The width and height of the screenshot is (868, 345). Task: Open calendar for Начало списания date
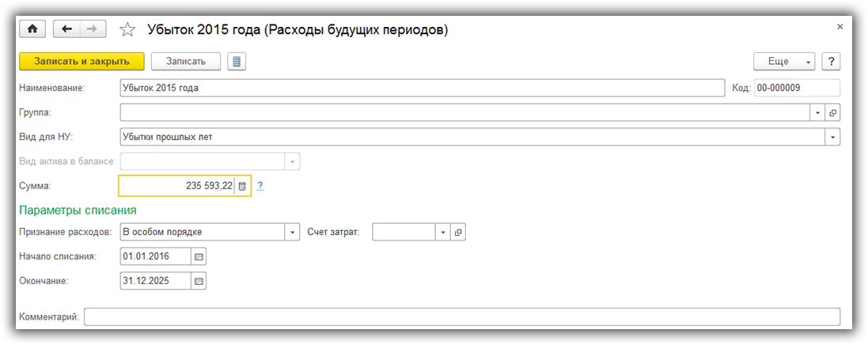pyautogui.click(x=199, y=256)
